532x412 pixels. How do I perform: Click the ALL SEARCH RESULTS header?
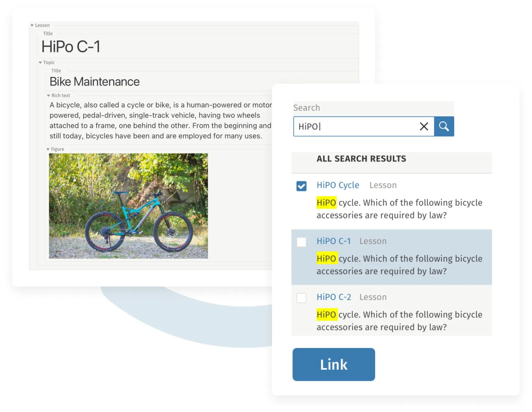click(361, 159)
